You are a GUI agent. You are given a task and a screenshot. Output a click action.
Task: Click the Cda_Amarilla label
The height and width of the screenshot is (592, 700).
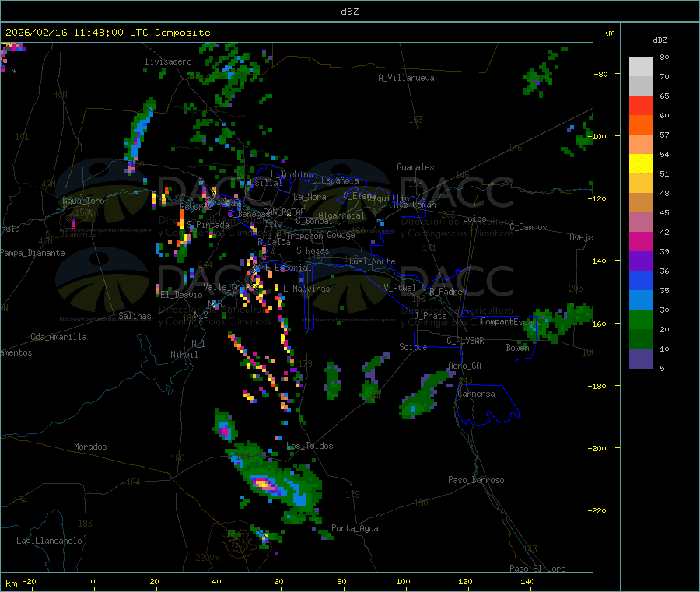(58, 337)
